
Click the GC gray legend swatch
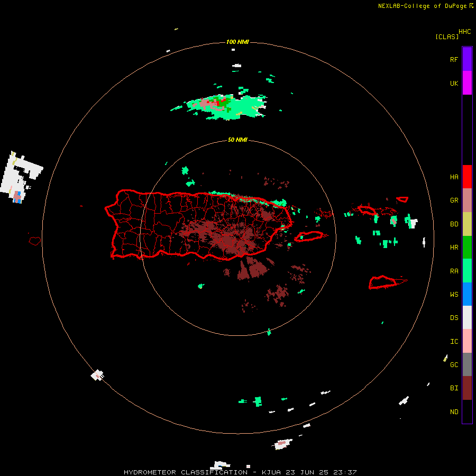pos(467,364)
